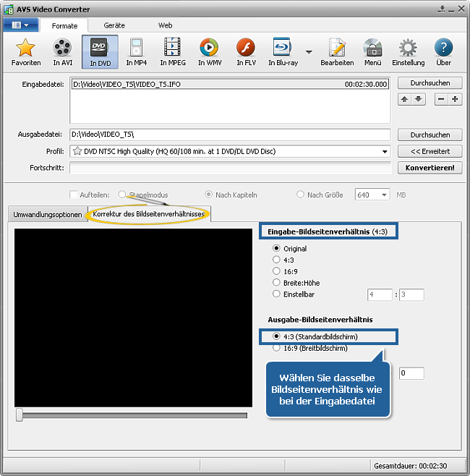Select the 16:9 input aspect radio
This screenshot has width=470, height=476.
(x=276, y=271)
